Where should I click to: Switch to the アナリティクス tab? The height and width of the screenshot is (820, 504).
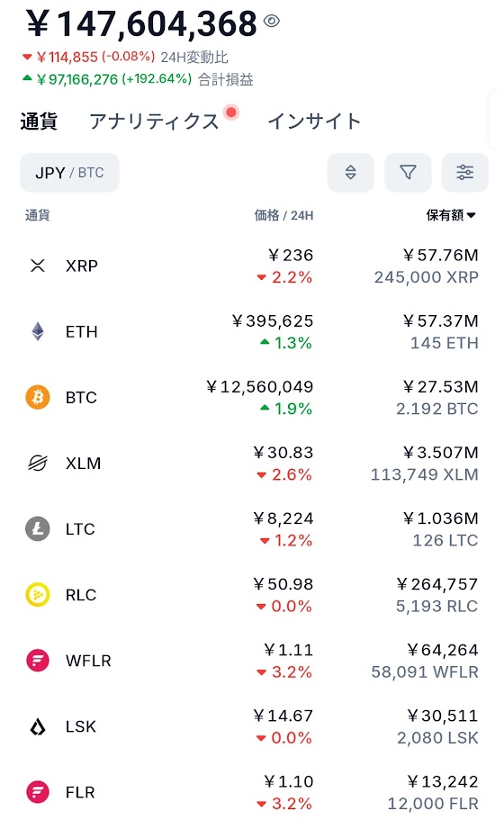click(x=154, y=122)
